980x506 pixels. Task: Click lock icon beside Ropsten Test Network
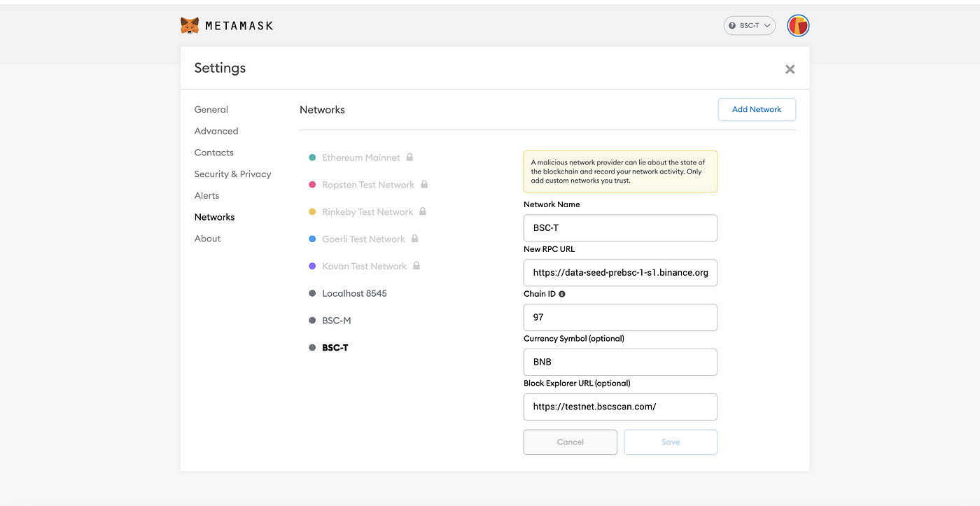click(x=424, y=184)
